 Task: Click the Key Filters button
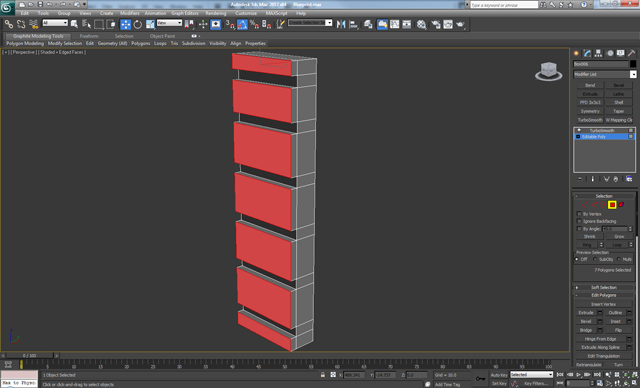[x=535, y=383]
